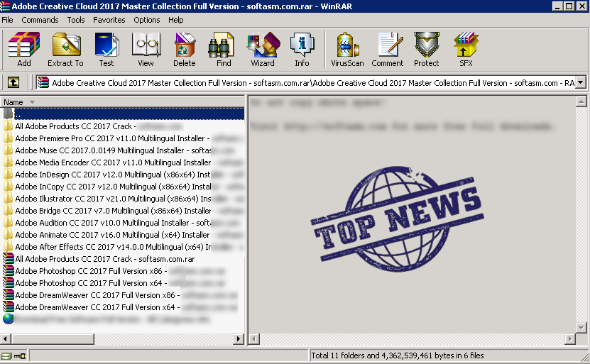The image size is (590, 364).
Task: Expand the address path dropdown
Action: tap(581, 82)
